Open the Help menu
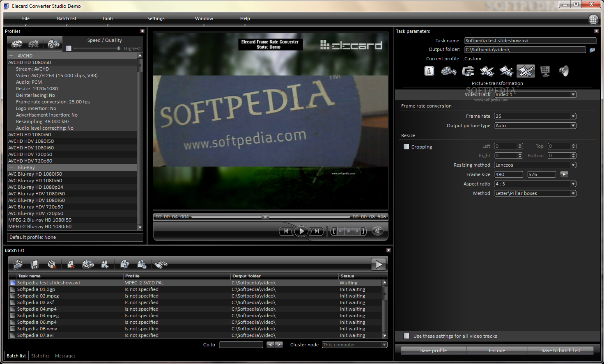Image resolution: width=604 pixels, height=364 pixels. [245, 18]
